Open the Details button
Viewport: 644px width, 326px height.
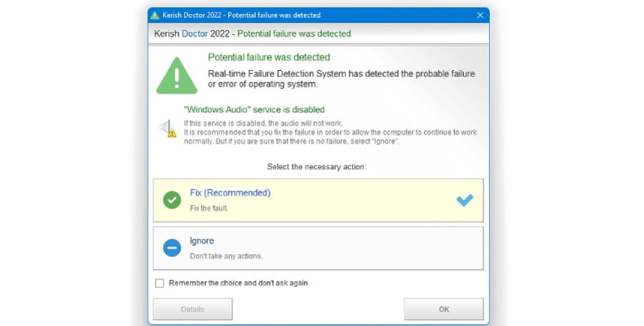coord(192,309)
